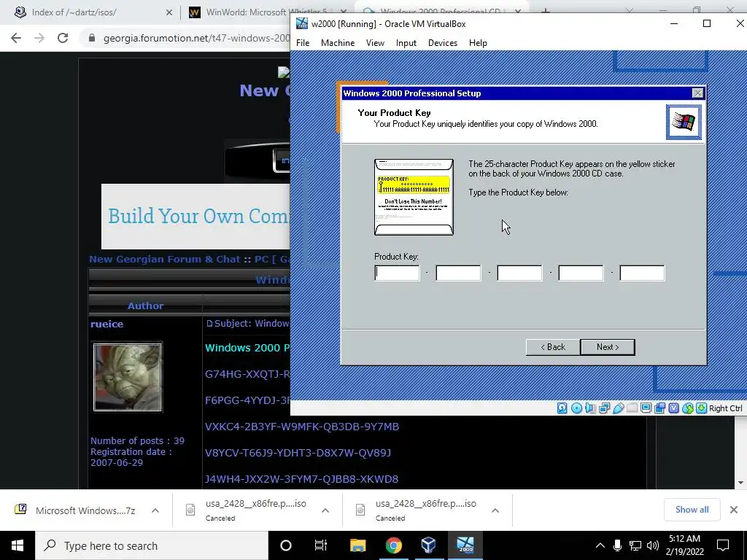Image resolution: width=747 pixels, height=560 pixels.
Task: Click key text VXKC4-2B3YF-W9MFK-QB3DB-9Y7MB
Action: [302, 427]
